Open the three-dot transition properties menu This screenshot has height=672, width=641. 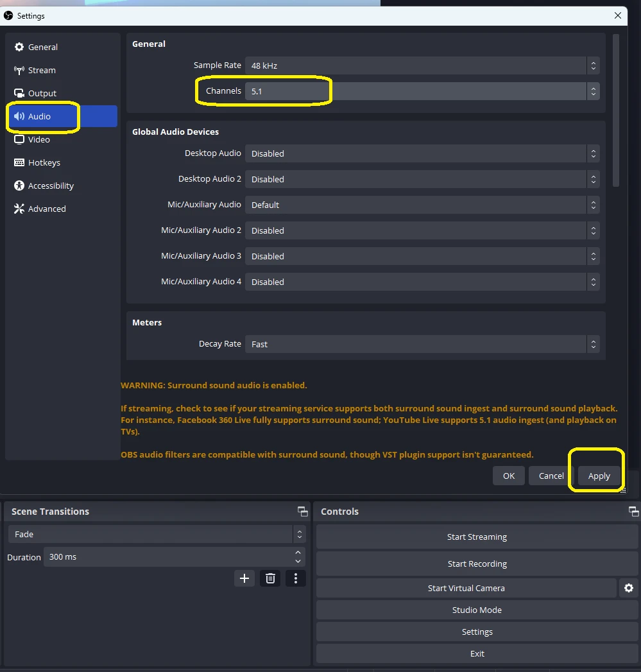point(295,578)
